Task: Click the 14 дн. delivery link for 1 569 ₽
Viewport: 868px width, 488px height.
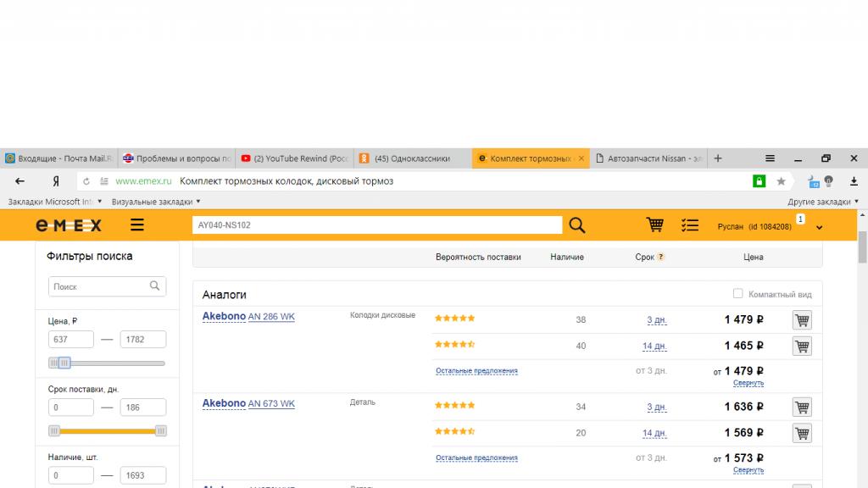Action: pyautogui.click(x=654, y=433)
